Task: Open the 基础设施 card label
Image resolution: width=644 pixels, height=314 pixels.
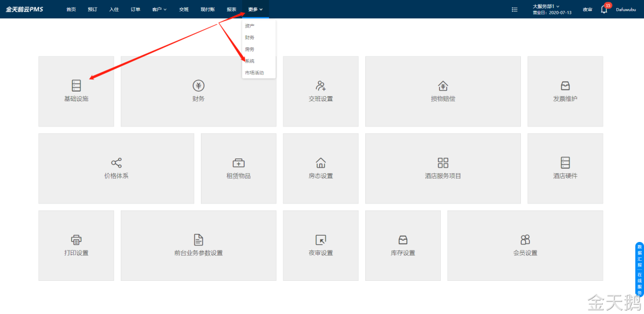Action: pyautogui.click(x=76, y=99)
